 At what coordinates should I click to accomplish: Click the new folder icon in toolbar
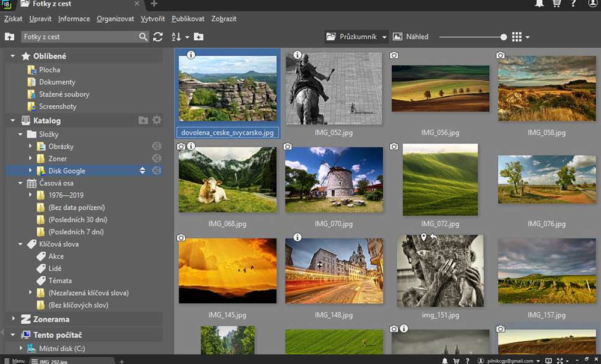point(198,37)
